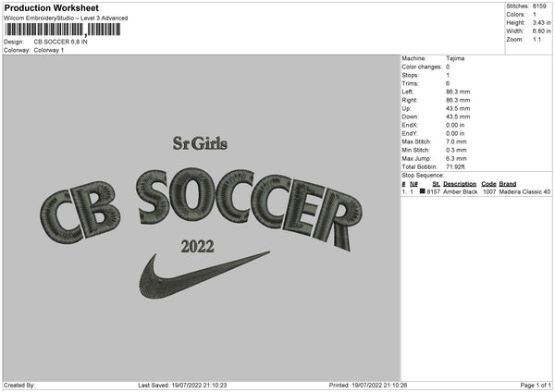Screen dimensions: 555x392
Task: Click the Width value 6.80 in
Action: tap(541, 31)
